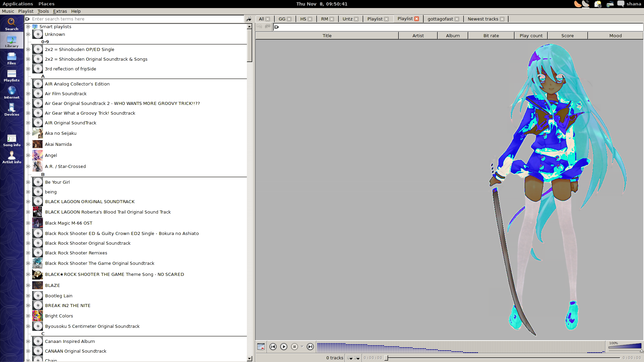Expand the Akai Namida album
The height and width of the screenshot is (362, 644).
(x=28, y=144)
